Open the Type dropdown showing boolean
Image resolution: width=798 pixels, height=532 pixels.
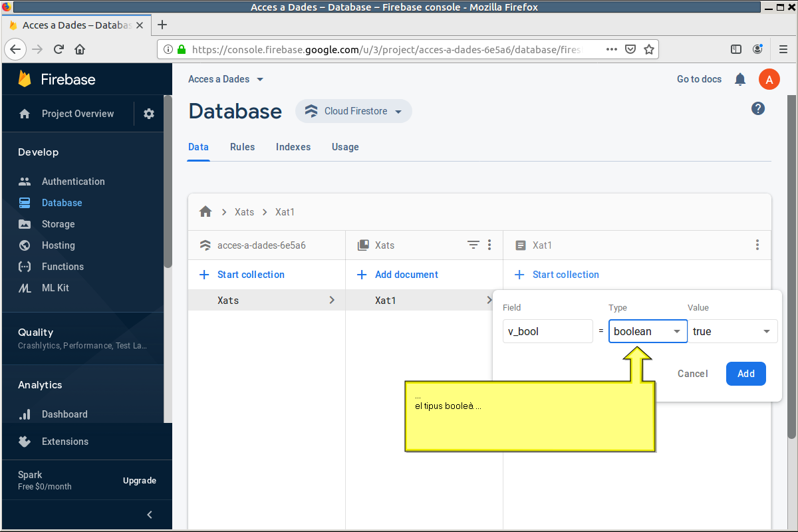pyautogui.click(x=648, y=331)
